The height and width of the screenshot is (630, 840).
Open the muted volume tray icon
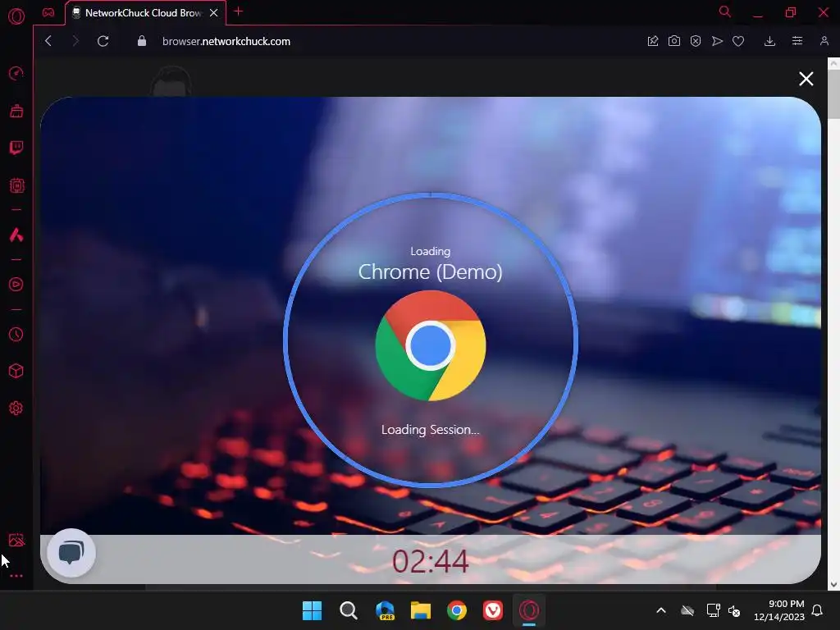coord(734,610)
